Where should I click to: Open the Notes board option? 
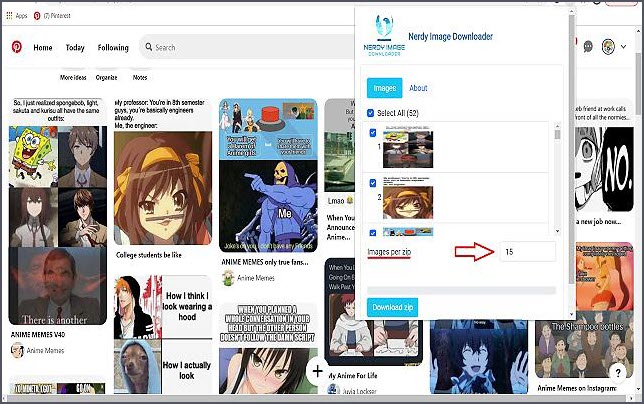click(x=140, y=77)
